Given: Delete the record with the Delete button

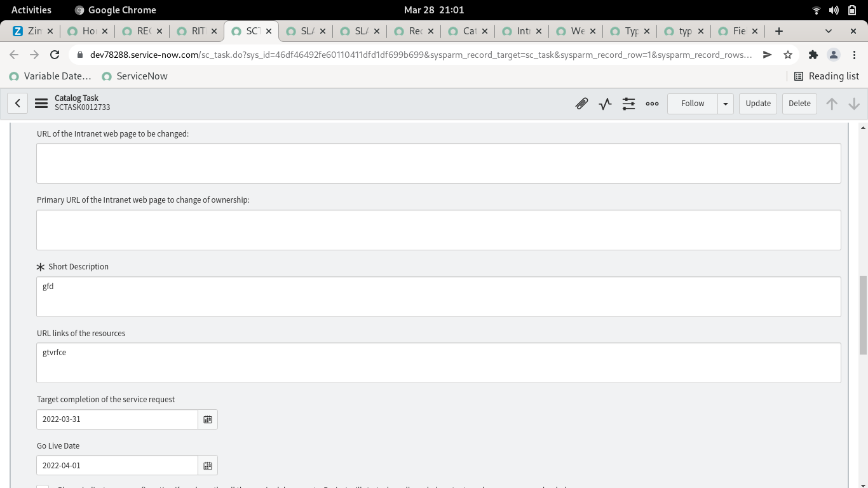Looking at the screenshot, I should (x=799, y=103).
